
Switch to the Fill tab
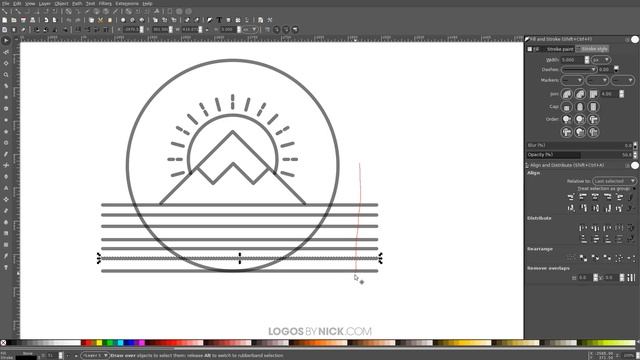tap(534, 49)
